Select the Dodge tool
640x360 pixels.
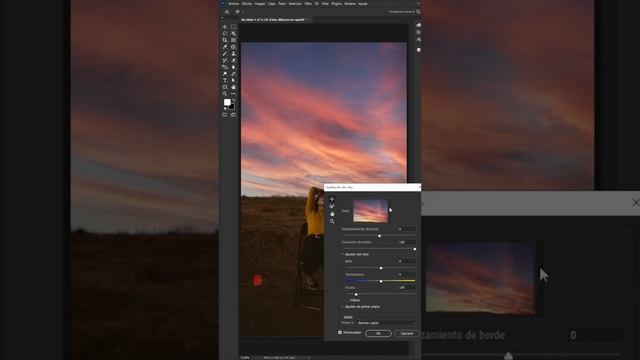pos(225,74)
